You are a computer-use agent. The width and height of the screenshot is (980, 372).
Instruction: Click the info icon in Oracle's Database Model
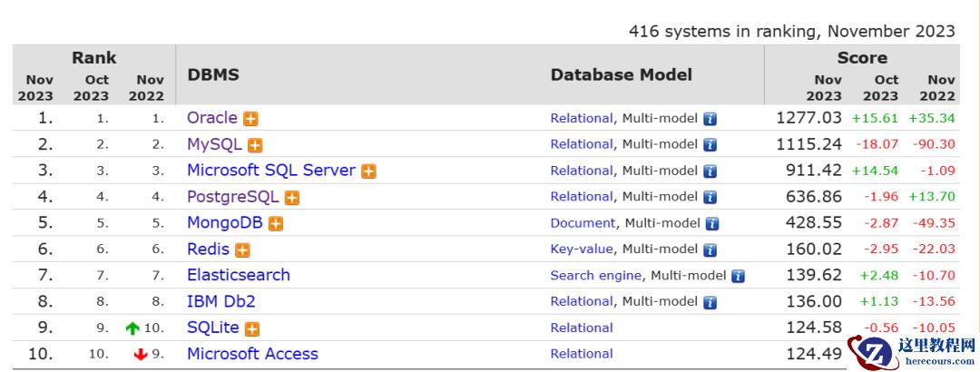tap(710, 119)
